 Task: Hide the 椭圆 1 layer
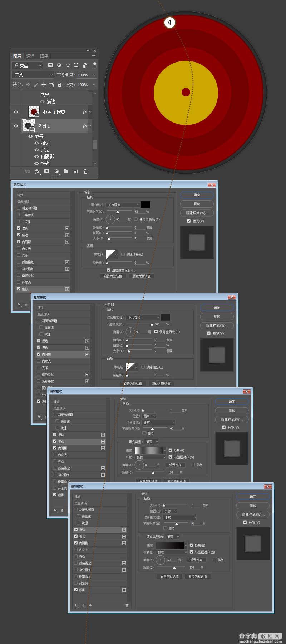[x=16, y=126]
